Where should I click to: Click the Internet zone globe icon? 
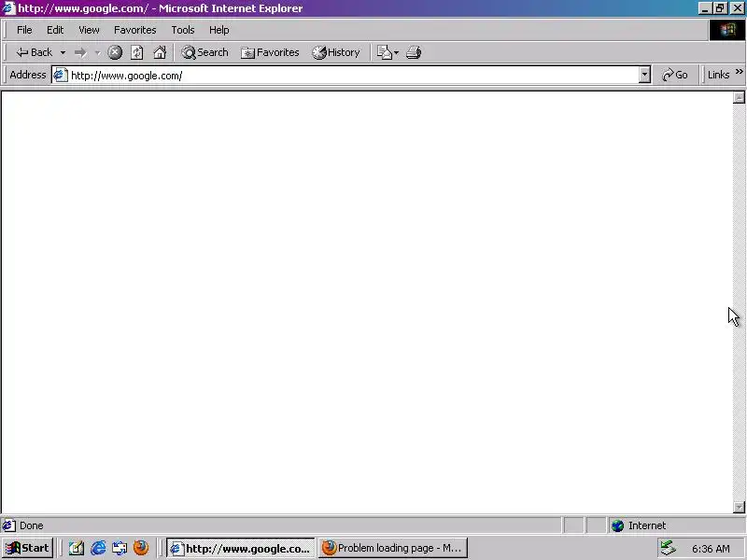pyautogui.click(x=618, y=525)
